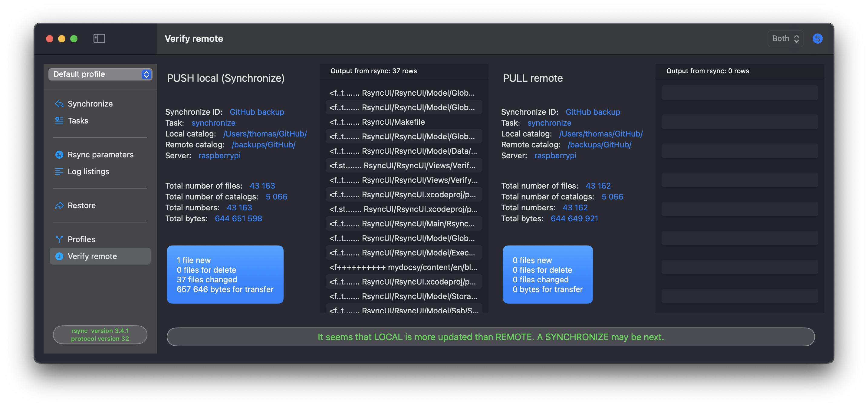Select the RsyncUI/RsyncUI/Model/Exec... row
The width and height of the screenshot is (868, 408).
[x=404, y=252]
